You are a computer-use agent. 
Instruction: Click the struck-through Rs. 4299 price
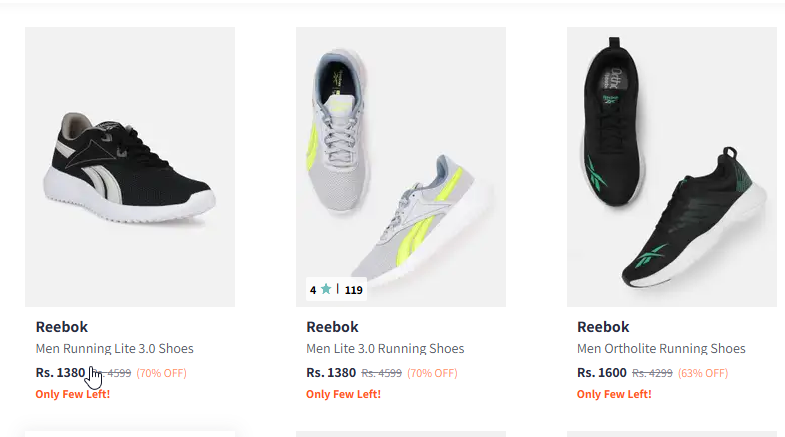652,373
